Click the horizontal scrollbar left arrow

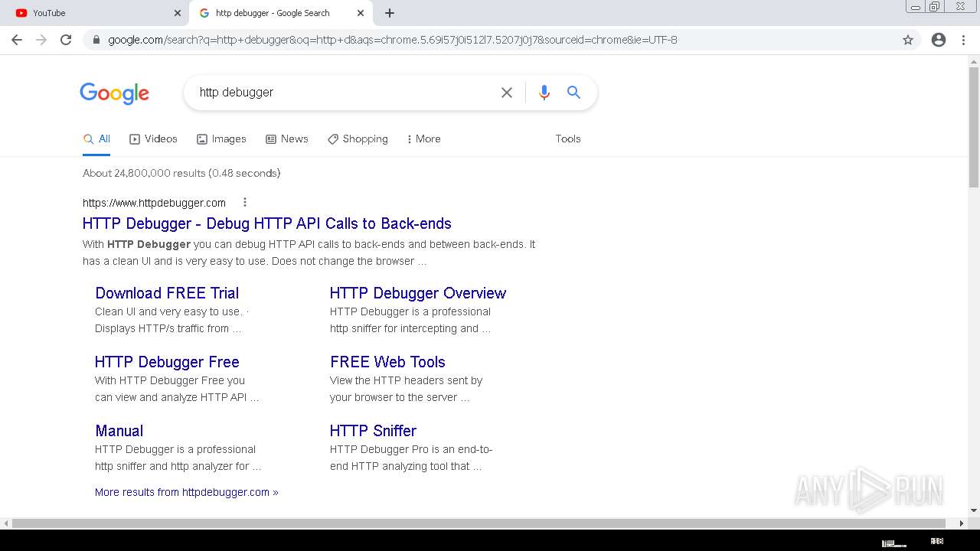click(x=6, y=523)
